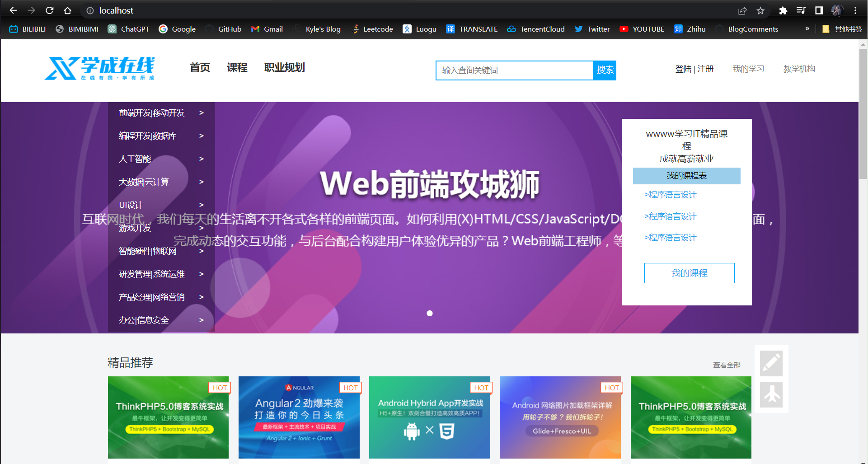Expand the 编程开发|数据库 category
Viewport: 868px width, 464px height.
[161, 136]
